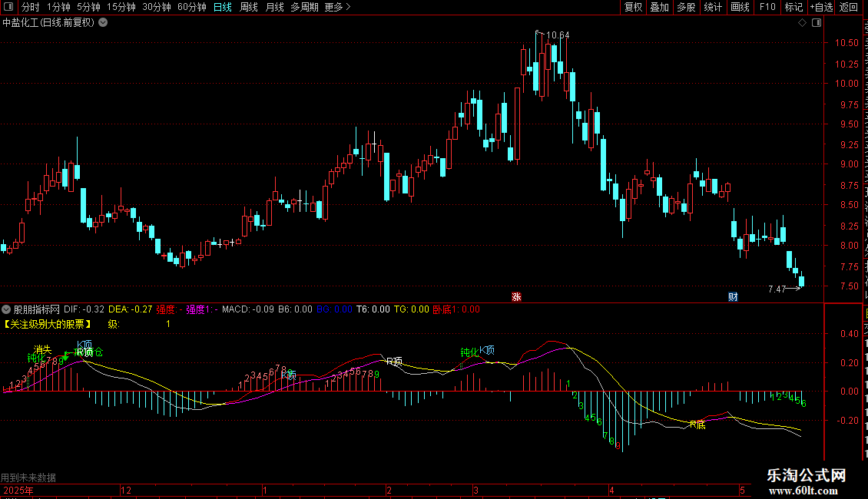Click the 返回 back button
868x499 pixels.
(849, 7)
